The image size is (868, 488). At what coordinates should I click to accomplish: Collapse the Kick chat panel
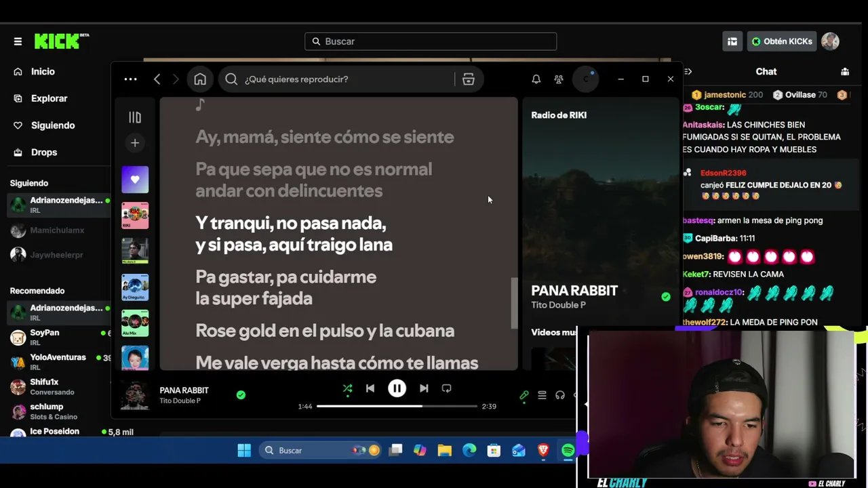(x=688, y=71)
